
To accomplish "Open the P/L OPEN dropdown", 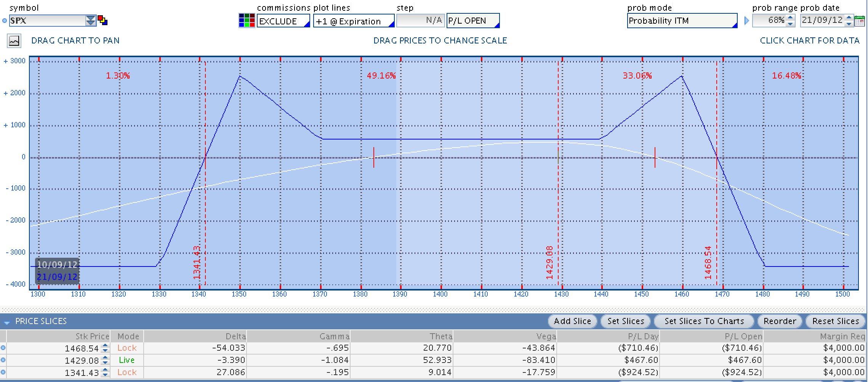I will coord(473,21).
